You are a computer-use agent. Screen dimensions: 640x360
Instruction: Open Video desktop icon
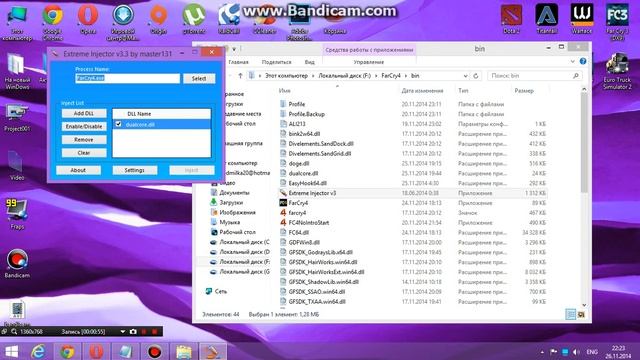click(17, 166)
